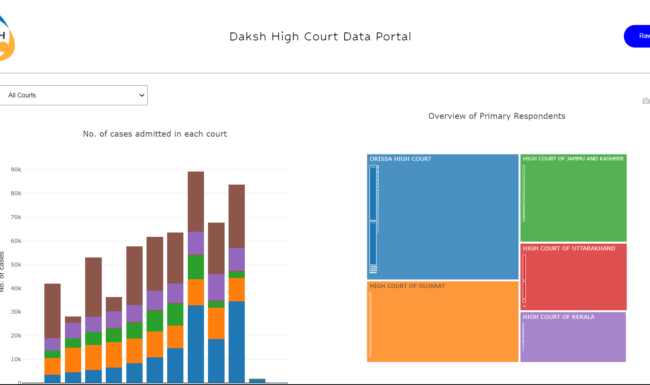
Task: Select the Orissa High Court treemap tile
Action: tap(443, 217)
